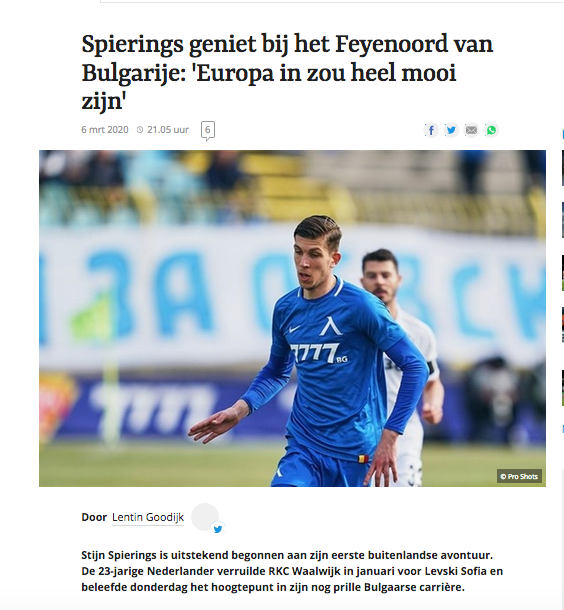
Task: Click the Pro Shots photo credit label
Action: [519, 476]
